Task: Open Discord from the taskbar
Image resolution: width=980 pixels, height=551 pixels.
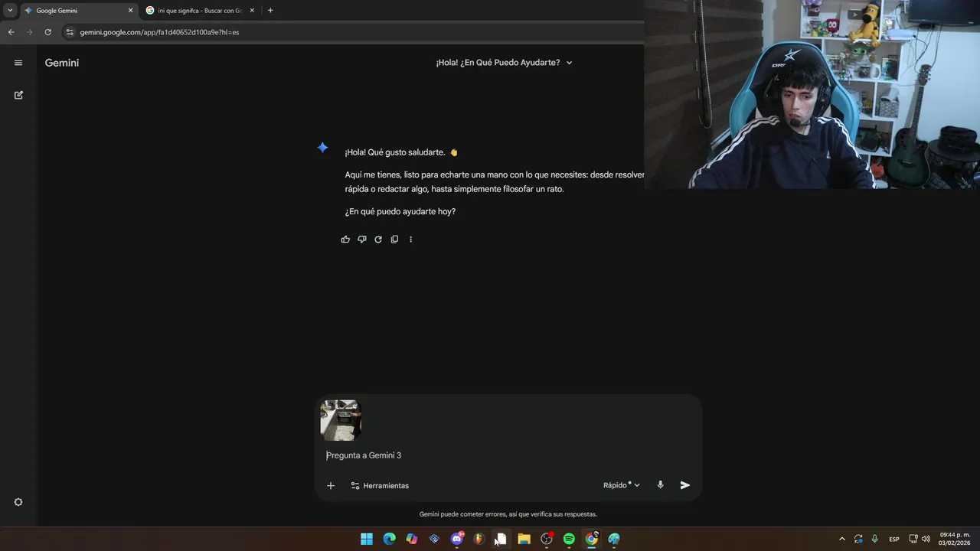Action: tap(457, 539)
